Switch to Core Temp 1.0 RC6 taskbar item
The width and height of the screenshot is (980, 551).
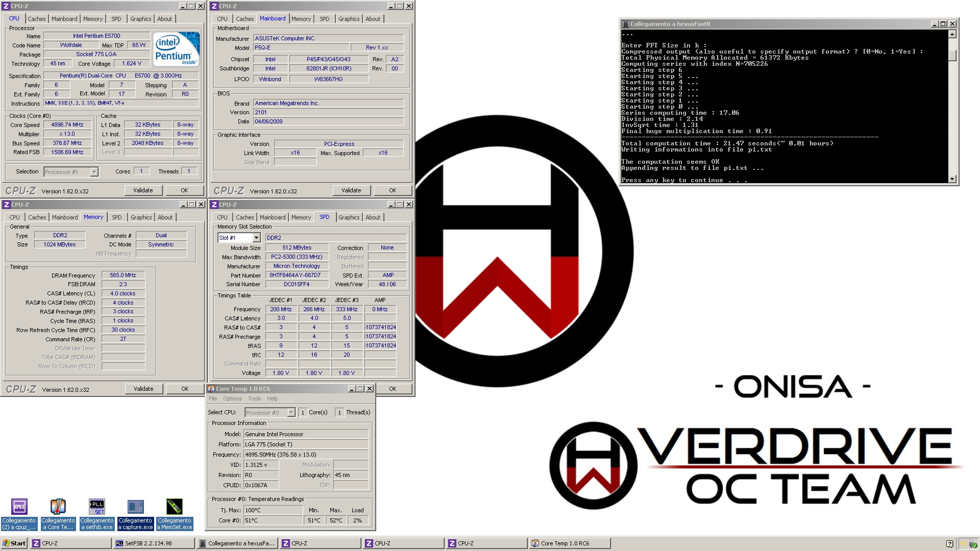tap(570, 543)
